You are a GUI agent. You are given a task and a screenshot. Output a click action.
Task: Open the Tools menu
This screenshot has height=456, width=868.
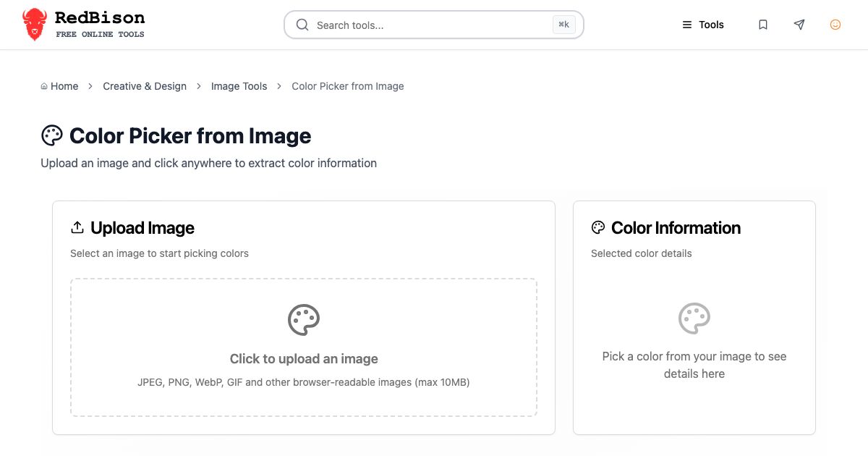[703, 25]
